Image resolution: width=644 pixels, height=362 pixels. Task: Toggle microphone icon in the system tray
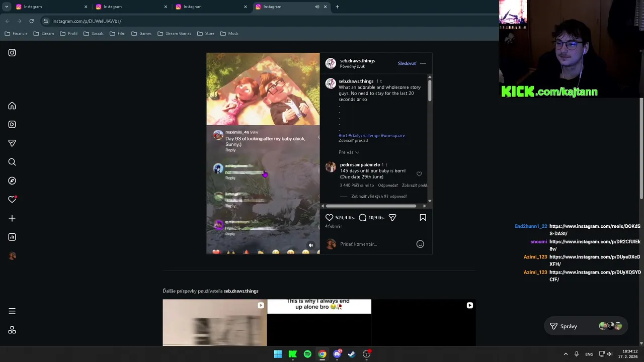pos(577,354)
